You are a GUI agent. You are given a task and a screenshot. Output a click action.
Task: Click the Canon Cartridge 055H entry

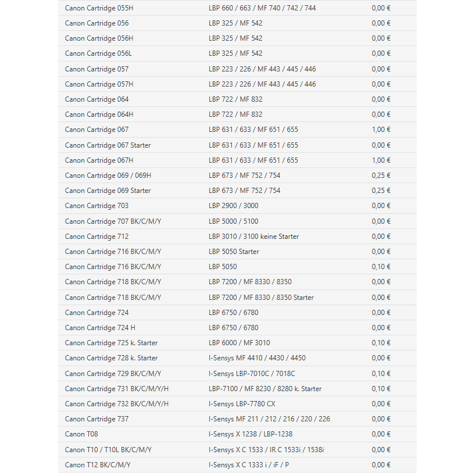coord(99,8)
